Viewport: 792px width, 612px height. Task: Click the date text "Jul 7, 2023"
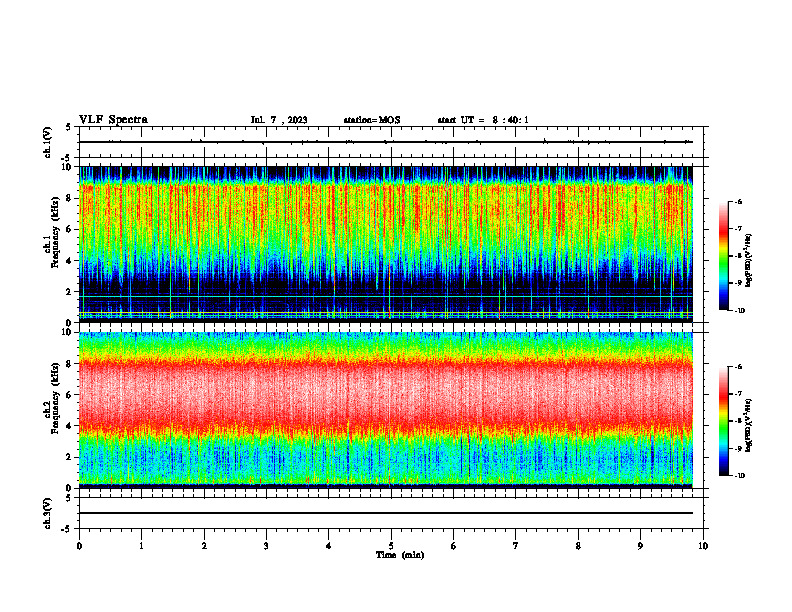pyautogui.click(x=279, y=120)
